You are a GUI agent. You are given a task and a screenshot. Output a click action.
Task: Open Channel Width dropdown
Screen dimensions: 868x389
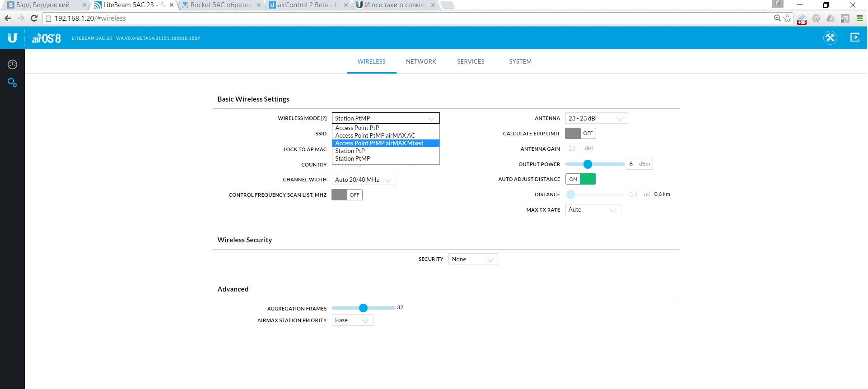(x=364, y=180)
